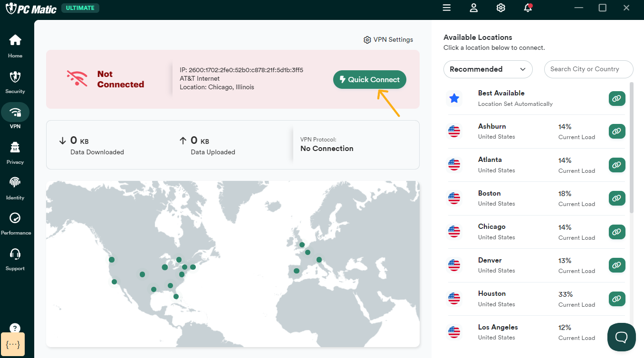Connect using Best Available link icon
The width and height of the screenshot is (644, 358).
[616, 98]
